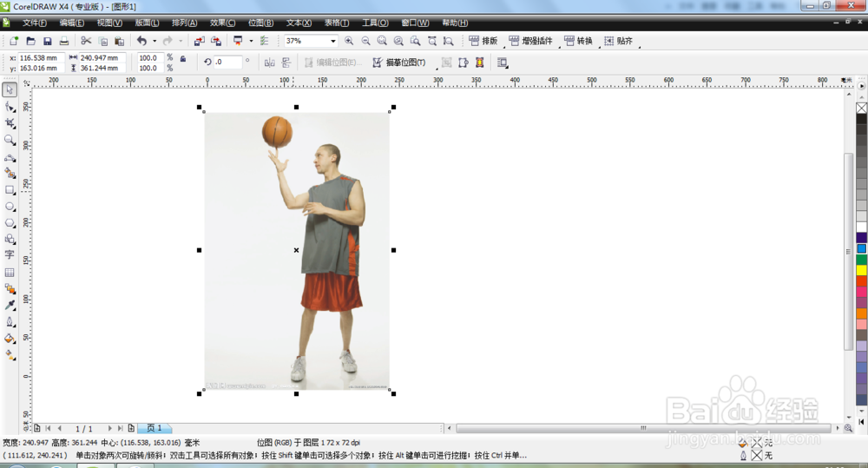Screen dimensions: 868x468
Task: Click the zoom in magnifier
Action: (349, 41)
